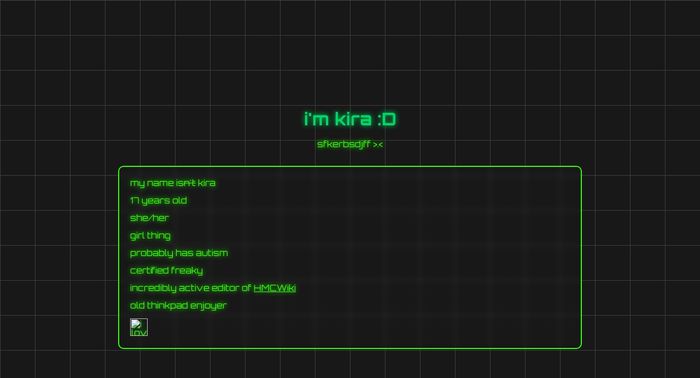Click the "17 years old" line

pyautogui.click(x=158, y=200)
